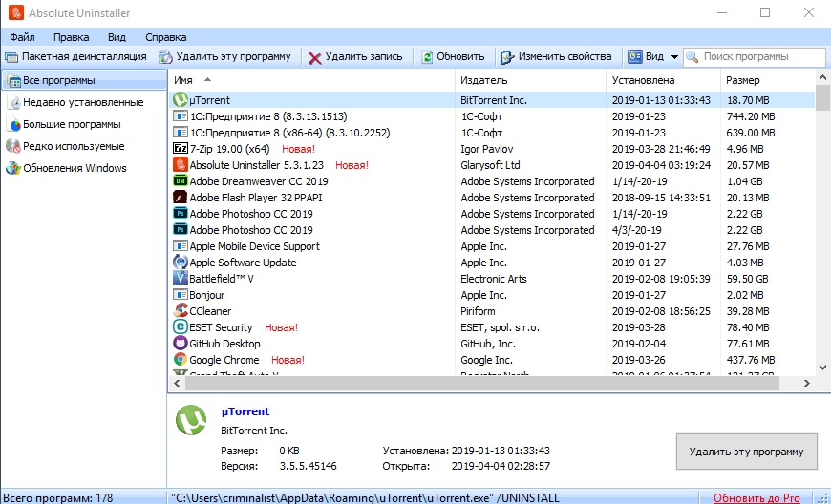Screen dimensions: 831x504
Task: Click the uninstall command path in status bar
Action: coord(365,497)
